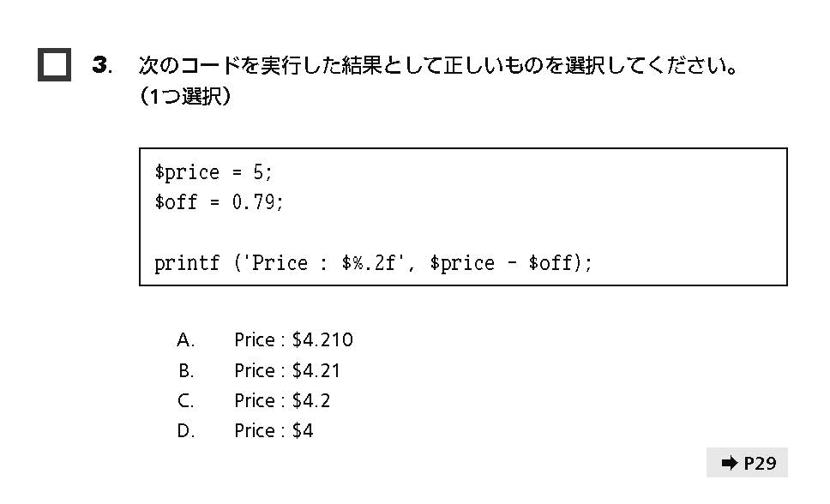The height and width of the screenshot is (504, 830).
Task: Select answer letter A
Action: (x=186, y=340)
